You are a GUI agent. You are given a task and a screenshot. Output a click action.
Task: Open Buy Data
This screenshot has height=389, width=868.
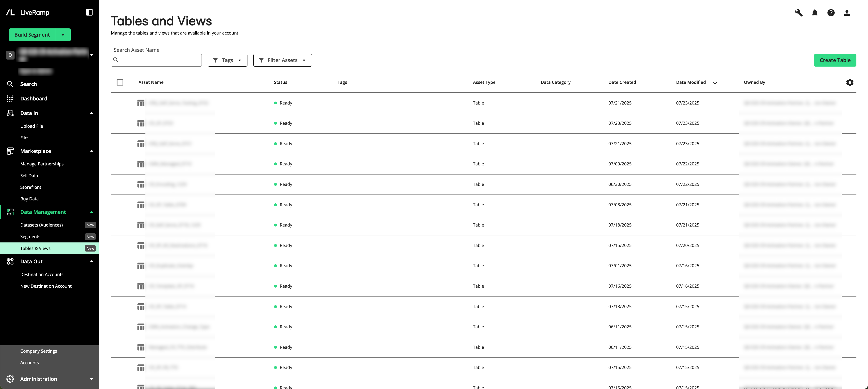[x=29, y=199]
